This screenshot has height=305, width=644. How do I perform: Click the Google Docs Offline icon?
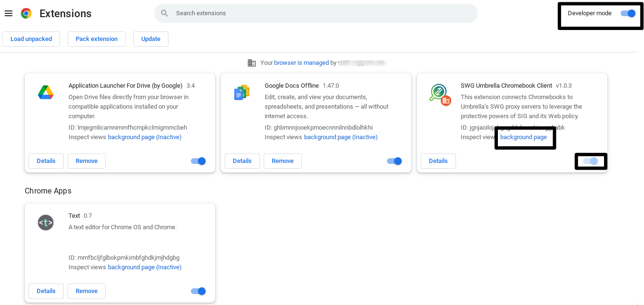click(x=242, y=92)
